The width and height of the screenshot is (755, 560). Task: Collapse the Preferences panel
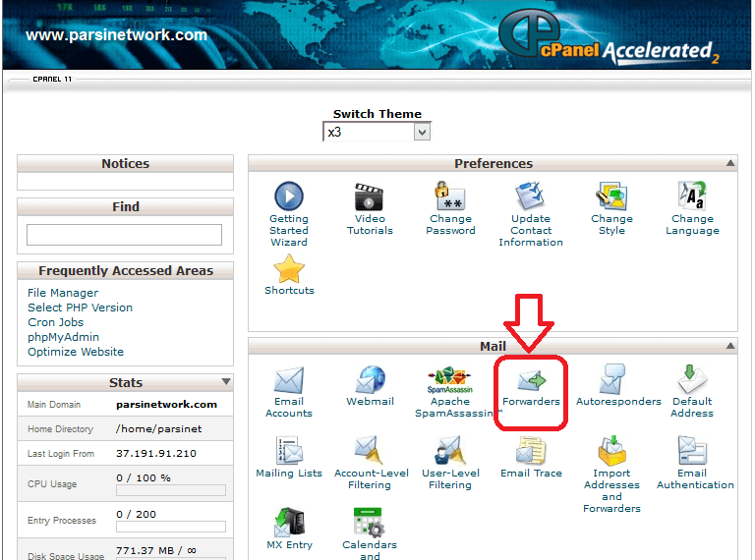click(x=729, y=163)
